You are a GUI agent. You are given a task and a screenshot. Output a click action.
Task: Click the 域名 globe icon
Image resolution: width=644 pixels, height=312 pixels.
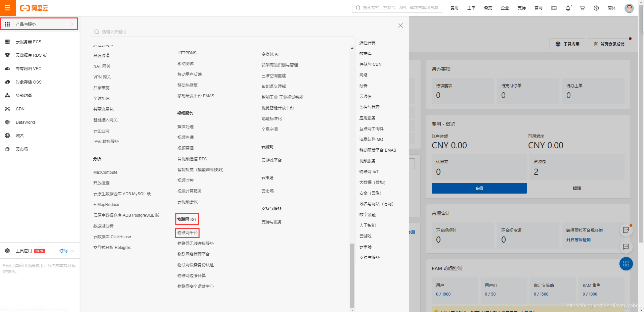click(x=7, y=136)
